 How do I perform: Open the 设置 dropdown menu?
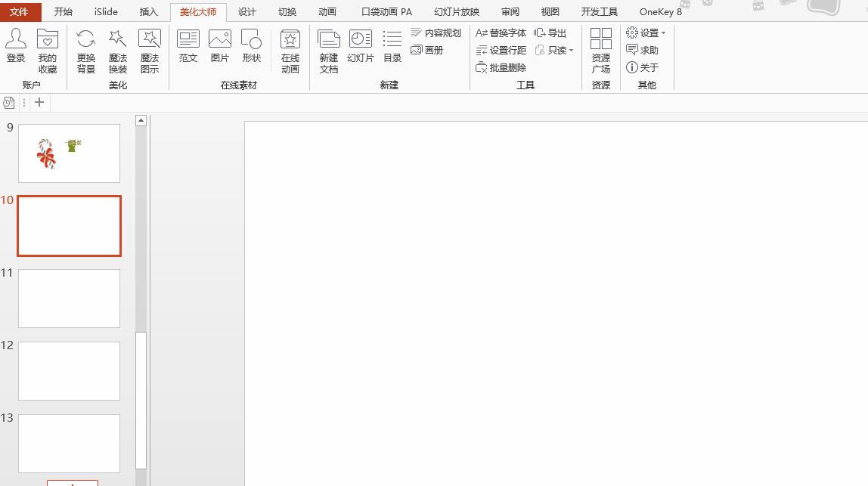(646, 33)
